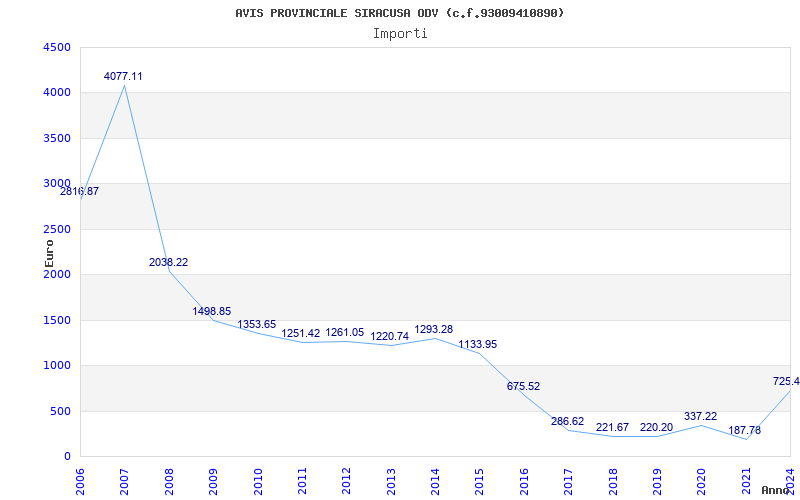
Task: Click the x-axis year 2009
Action: (213, 482)
